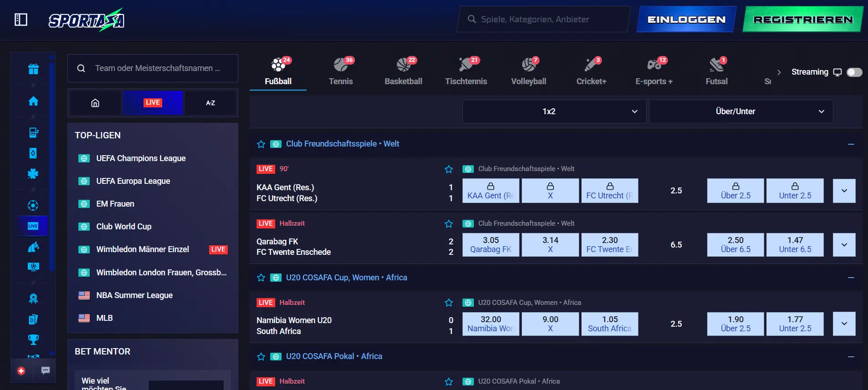
Task: Bet 3.05 on Qarabag FK
Action: click(491, 245)
